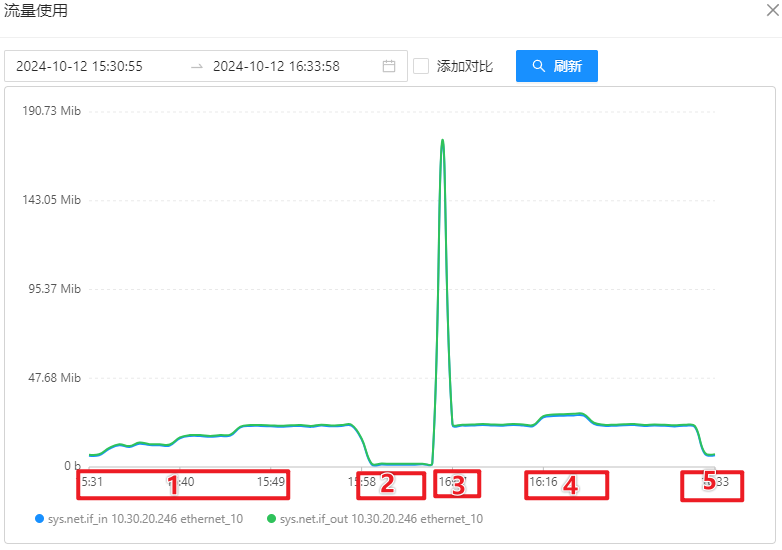This screenshot has height=550, width=782.
Task: Click the red annotation number 4
Action: point(570,485)
